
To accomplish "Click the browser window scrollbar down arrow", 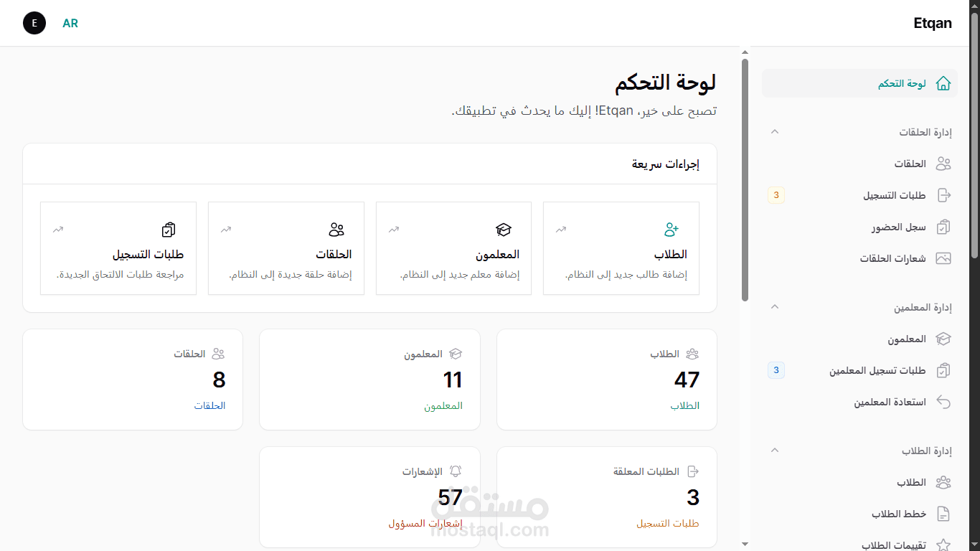I will [x=974, y=545].
